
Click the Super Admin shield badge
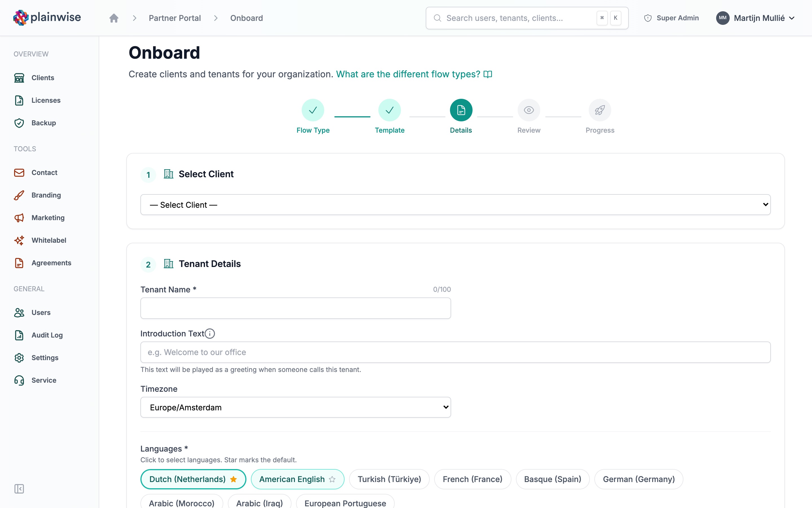click(671, 18)
